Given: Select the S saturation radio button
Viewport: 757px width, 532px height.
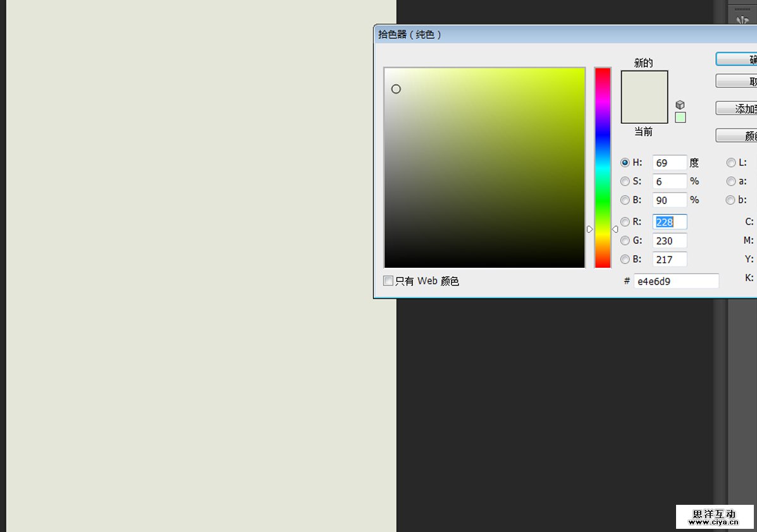Looking at the screenshot, I should (625, 181).
